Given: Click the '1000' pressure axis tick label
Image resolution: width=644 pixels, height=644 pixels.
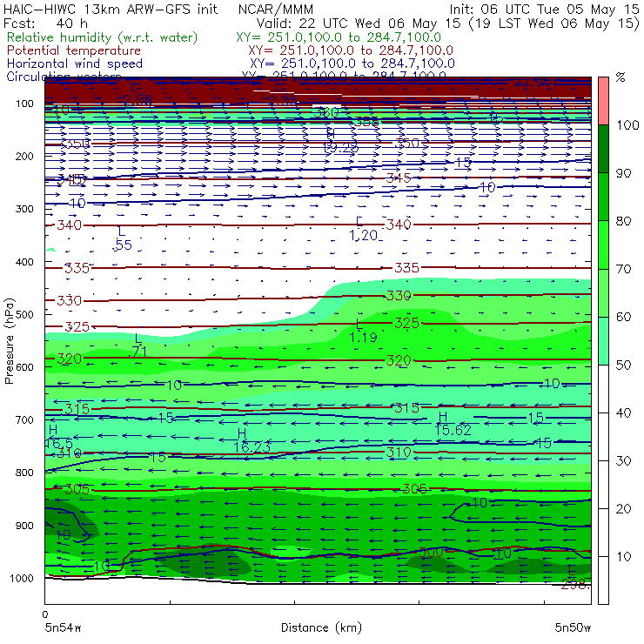Looking at the screenshot, I should [x=22, y=578].
